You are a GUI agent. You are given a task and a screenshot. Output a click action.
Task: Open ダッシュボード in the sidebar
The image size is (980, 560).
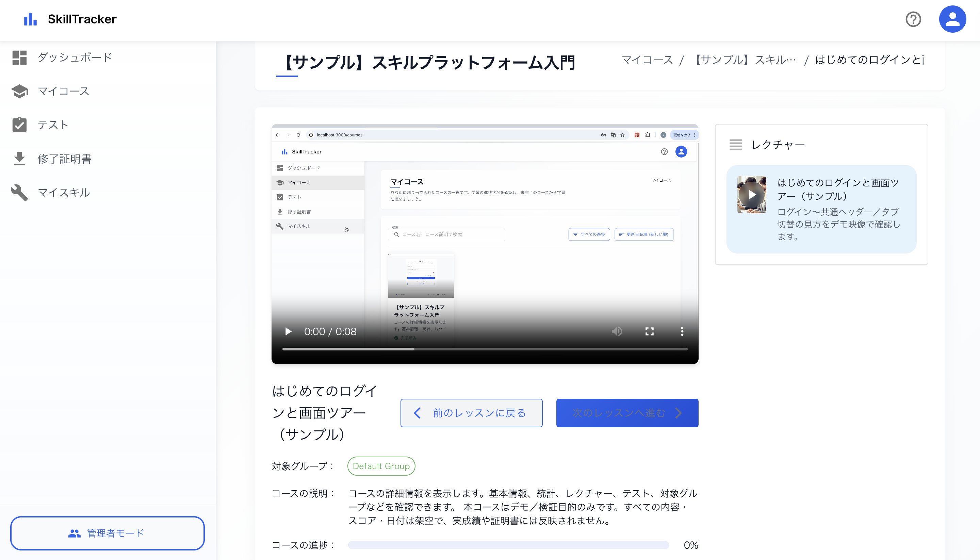coord(75,57)
